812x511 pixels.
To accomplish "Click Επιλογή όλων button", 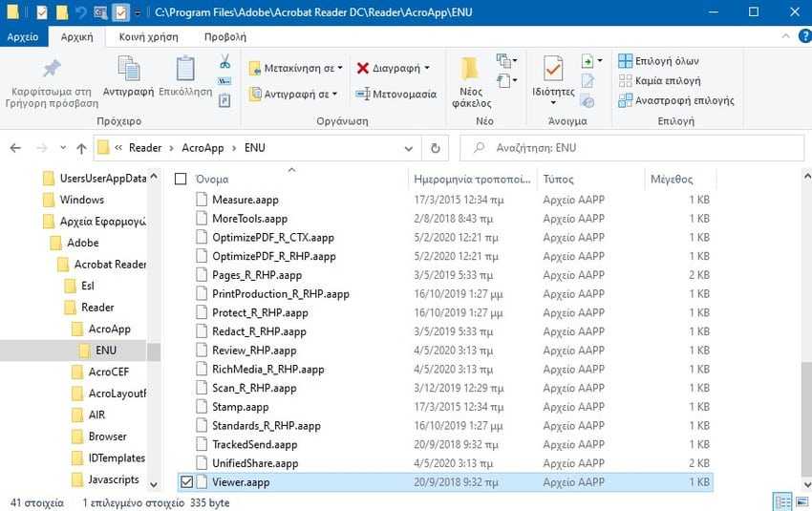I will [x=658, y=61].
